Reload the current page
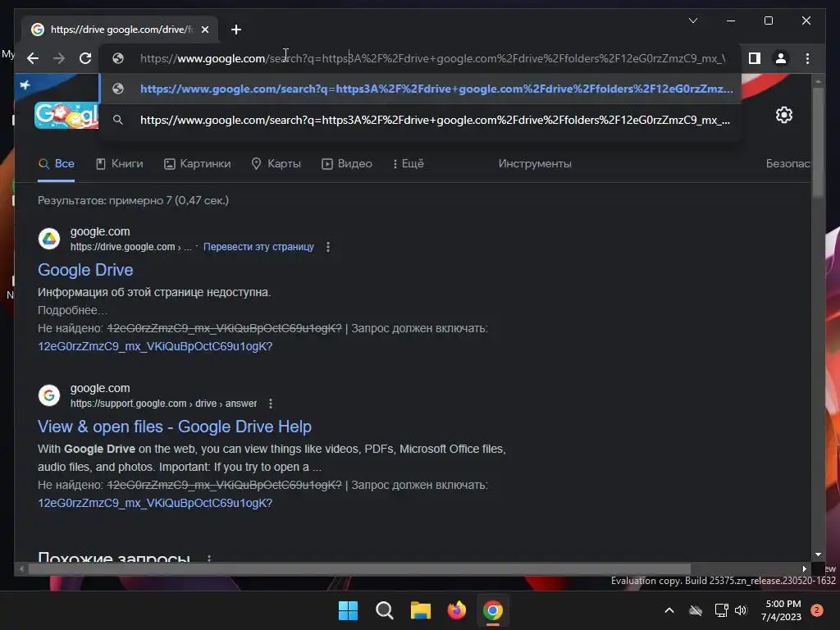The height and width of the screenshot is (630, 840). (x=85, y=58)
